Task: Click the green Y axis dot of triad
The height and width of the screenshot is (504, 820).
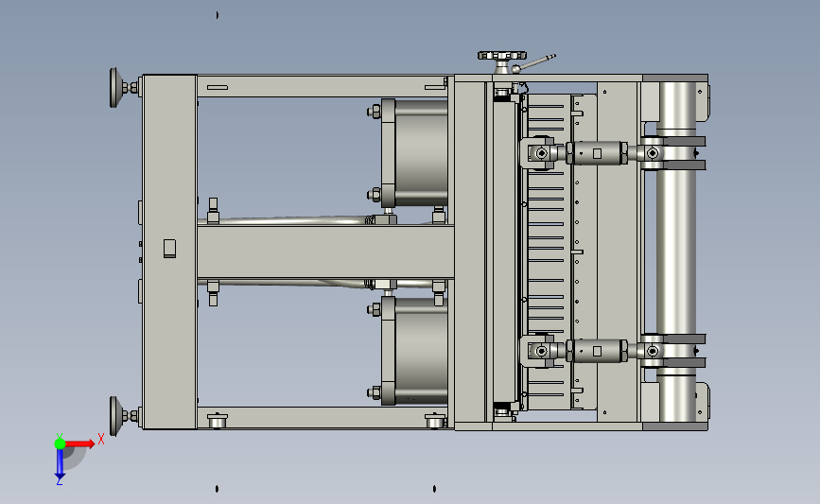Action: point(60,443)
